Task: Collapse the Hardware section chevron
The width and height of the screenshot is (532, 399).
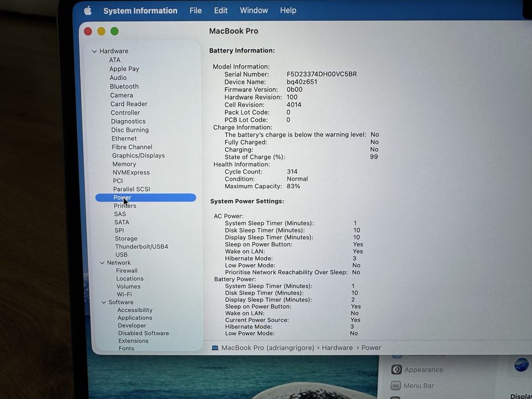Action: 94,51
